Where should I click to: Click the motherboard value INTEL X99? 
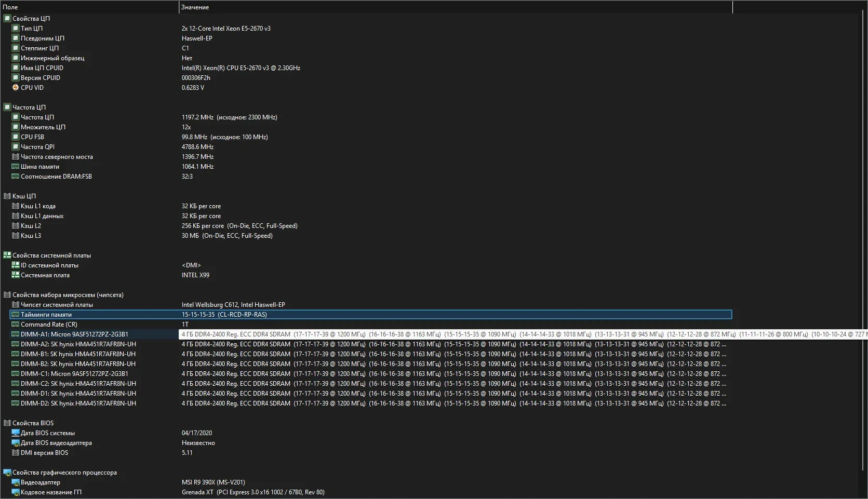pyautogui.click(x=195, y=275)
